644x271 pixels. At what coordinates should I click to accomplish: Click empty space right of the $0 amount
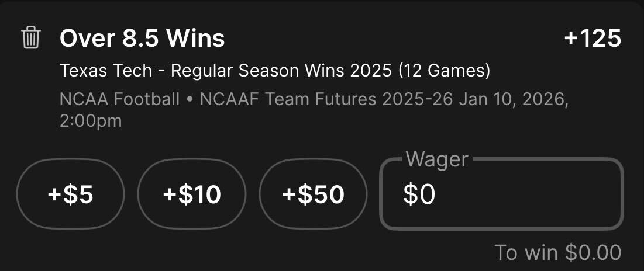point(526,194)
